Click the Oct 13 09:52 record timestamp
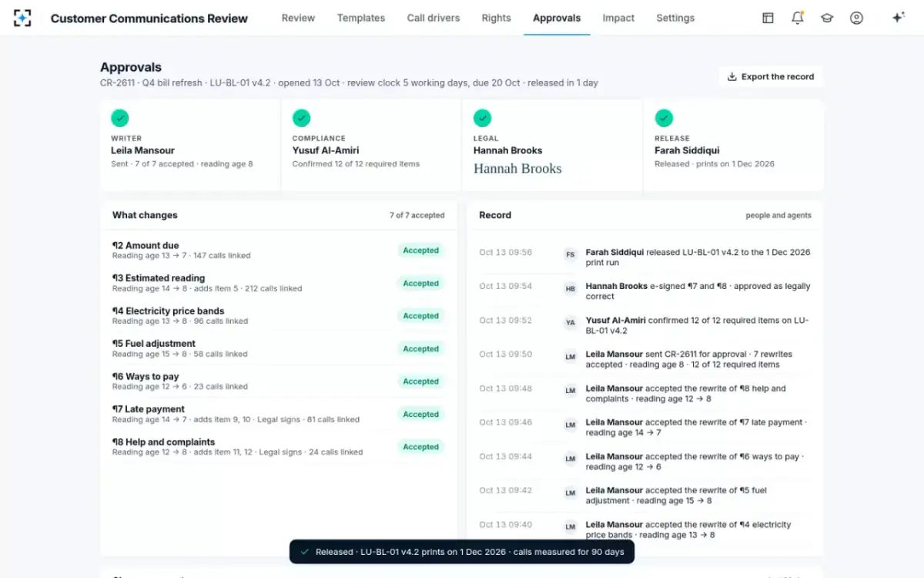 click(x=505, y=320)
